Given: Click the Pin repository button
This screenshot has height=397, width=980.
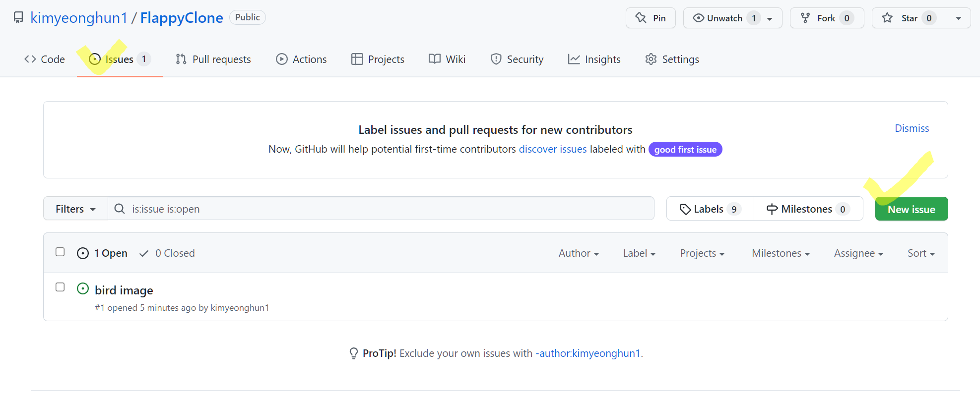Looking at the screenshot, I should pos(651,18).
